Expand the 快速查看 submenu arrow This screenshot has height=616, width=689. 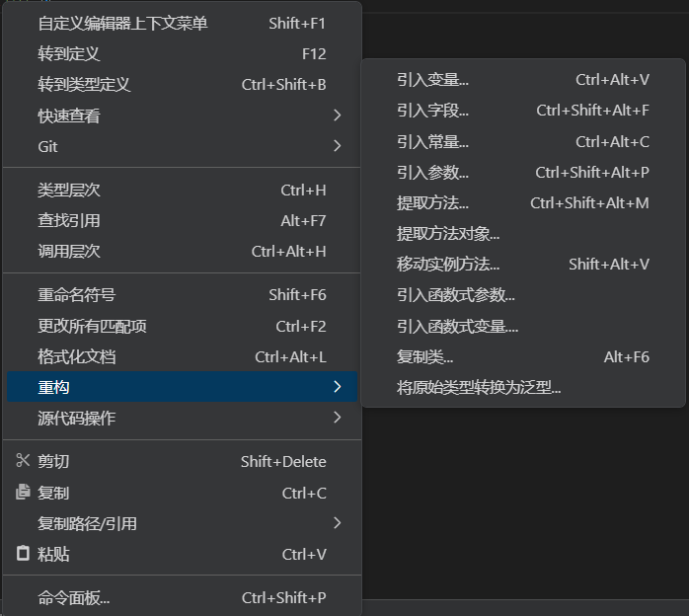coord(337,115)
